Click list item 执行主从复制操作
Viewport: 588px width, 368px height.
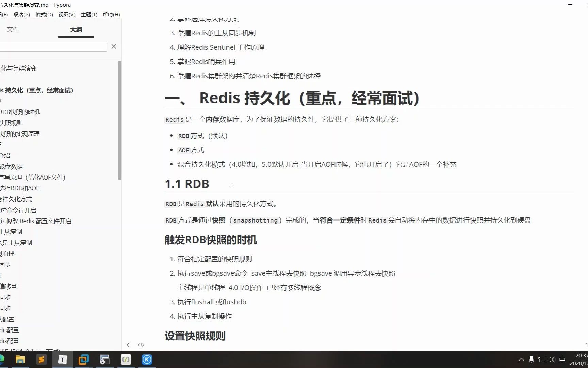(x=205, y=316)
